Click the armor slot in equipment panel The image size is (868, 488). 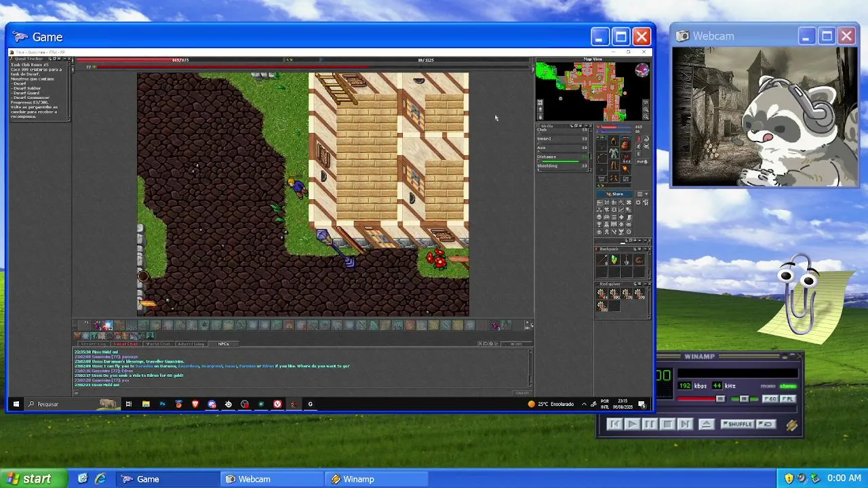(x=614, y=153)
